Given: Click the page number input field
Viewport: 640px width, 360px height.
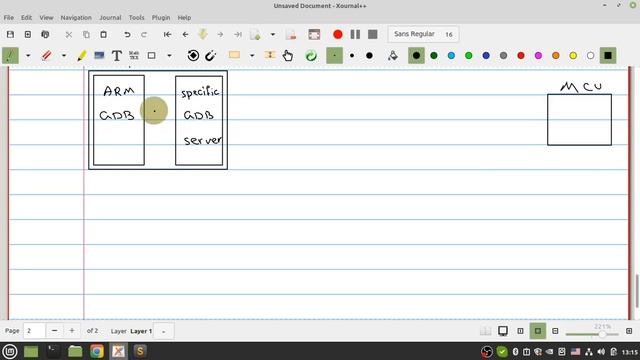Looking at the screenshot, I should [x=34, y=331].
